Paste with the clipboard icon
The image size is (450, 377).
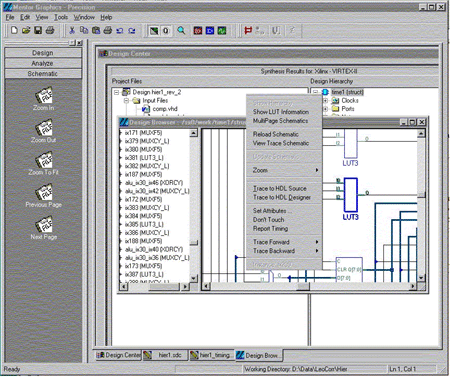[x=96, y=31]
